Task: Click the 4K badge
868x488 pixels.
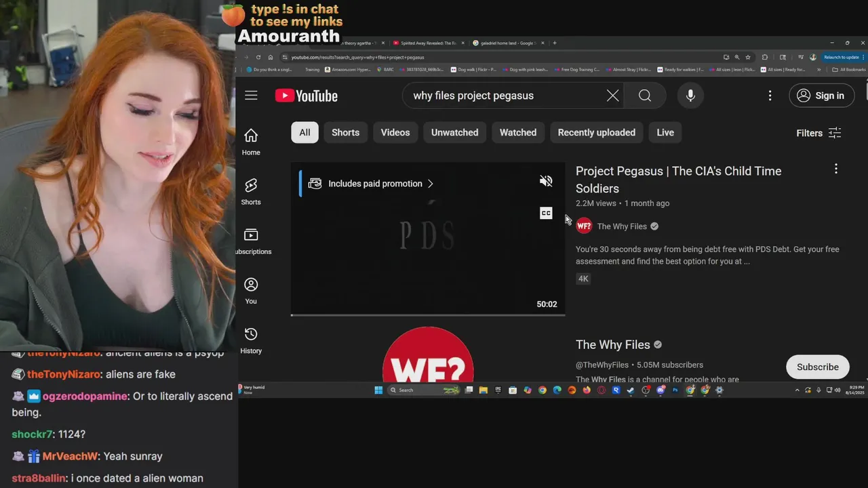Action: coord(583,279)
